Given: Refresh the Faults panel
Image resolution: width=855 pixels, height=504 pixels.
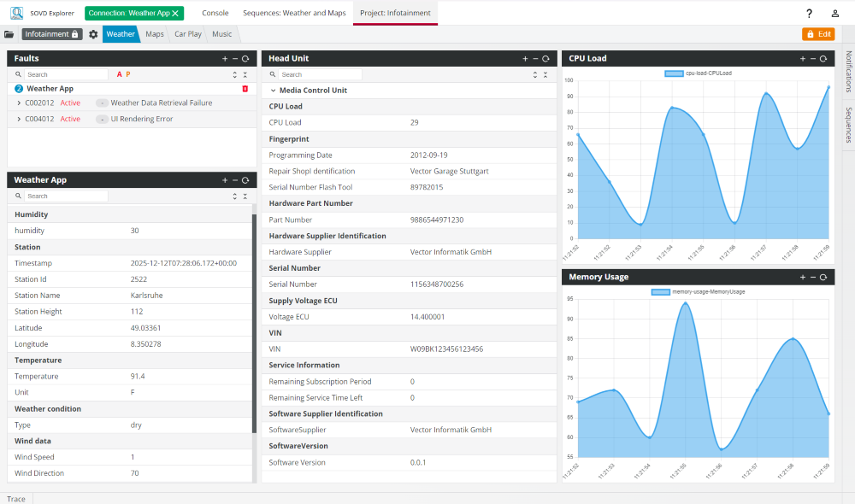Looking at the screenshot, I should [245, 59].
